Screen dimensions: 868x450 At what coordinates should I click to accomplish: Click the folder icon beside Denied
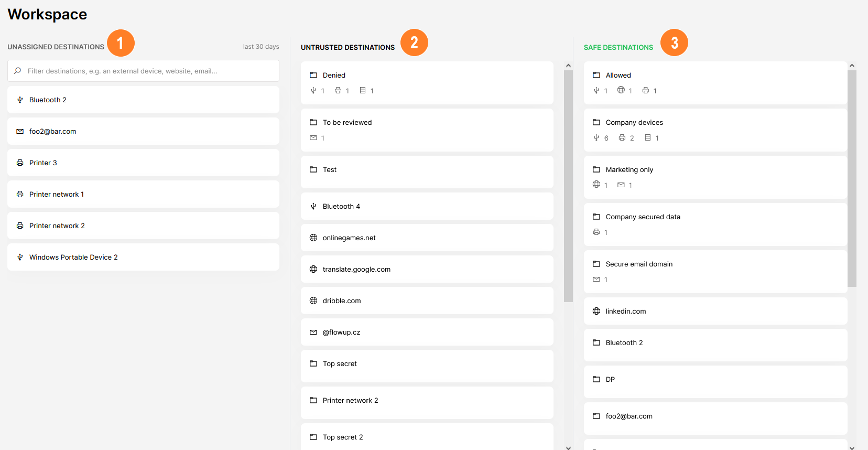(313, 76)
